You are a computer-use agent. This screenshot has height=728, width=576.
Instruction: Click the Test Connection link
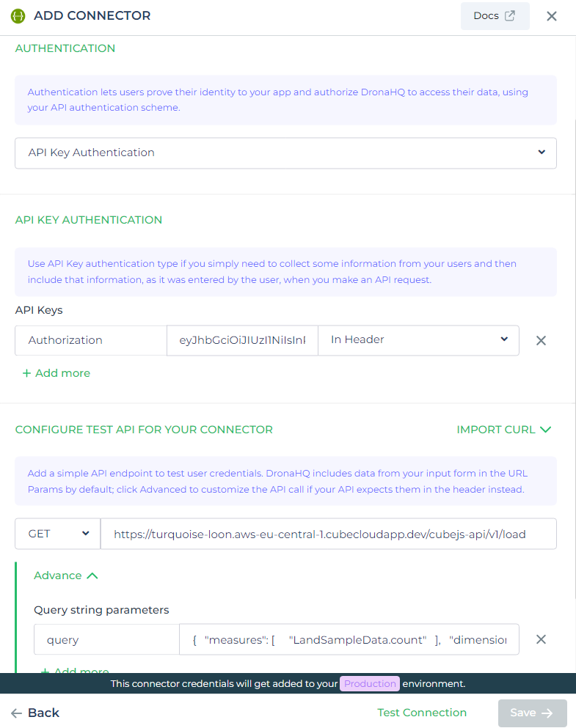point(422,712)
